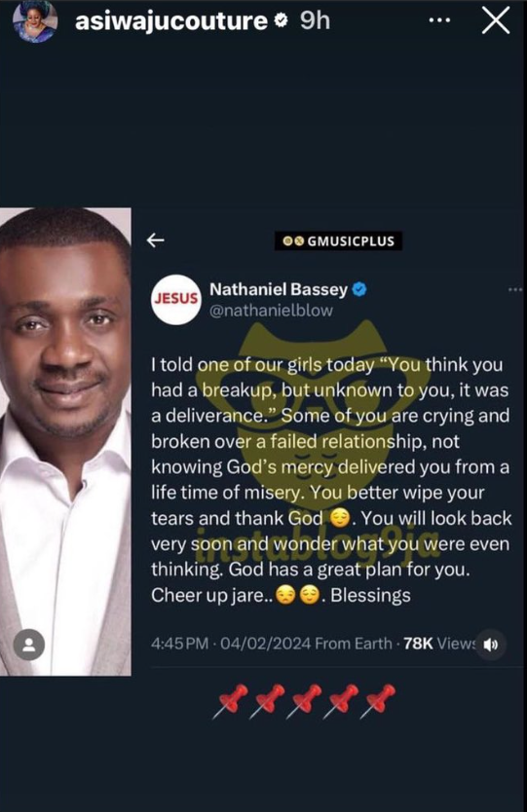
Task: Tap the row of red pushpin stickers
Action: pyautogui.click(x=305, y=701)
